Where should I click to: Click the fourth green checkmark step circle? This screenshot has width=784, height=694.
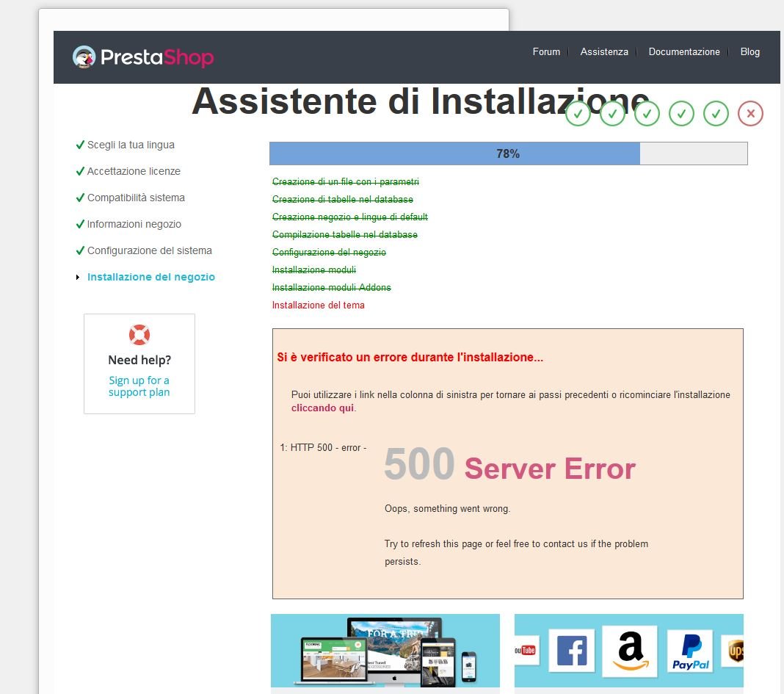pyautogui.click(x=681, y=114)
